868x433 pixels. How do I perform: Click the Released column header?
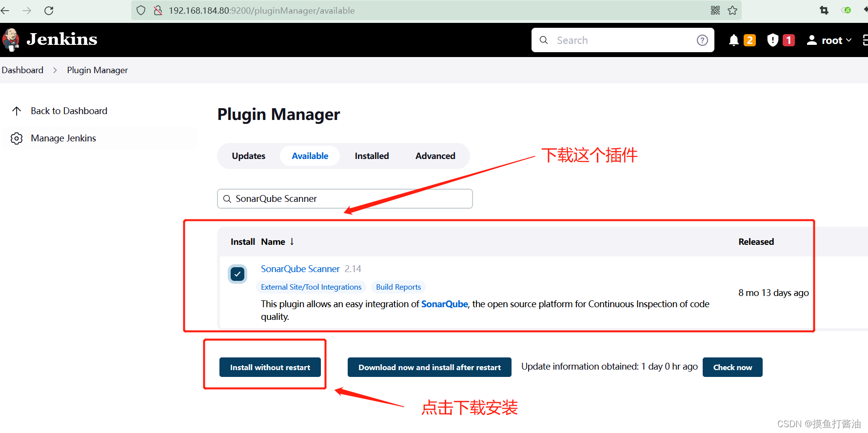click(x=756, y=242)
